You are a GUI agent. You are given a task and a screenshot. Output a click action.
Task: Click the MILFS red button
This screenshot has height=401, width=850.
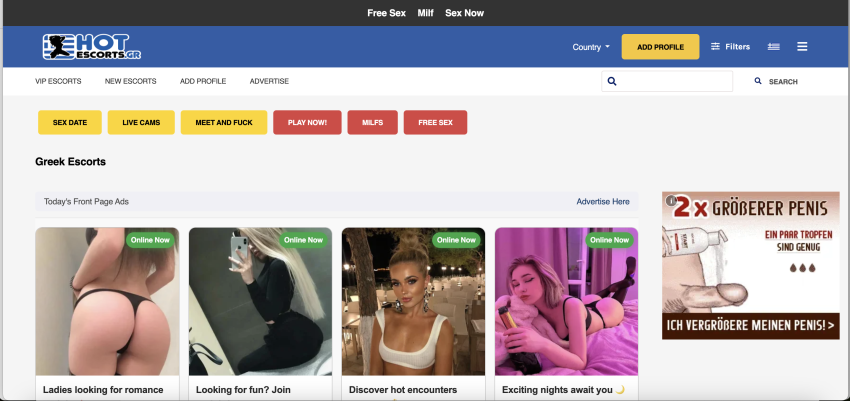tap(372, 122)
